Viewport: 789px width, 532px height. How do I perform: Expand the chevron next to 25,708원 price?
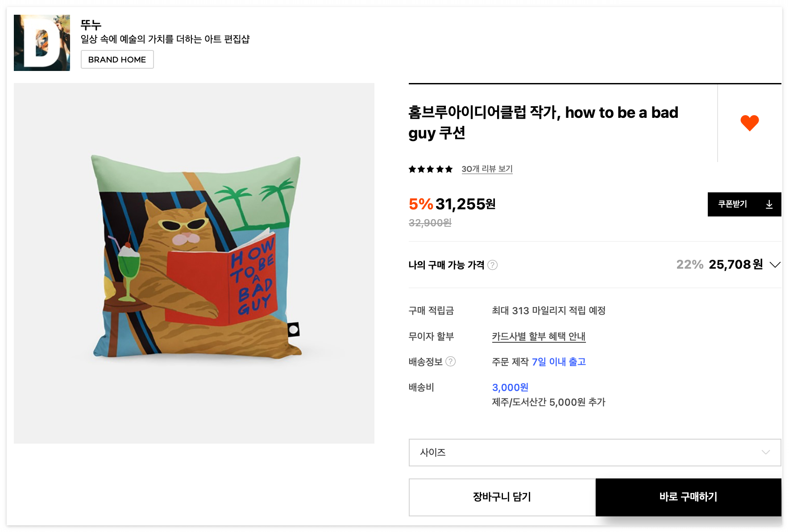pos(775,265)
